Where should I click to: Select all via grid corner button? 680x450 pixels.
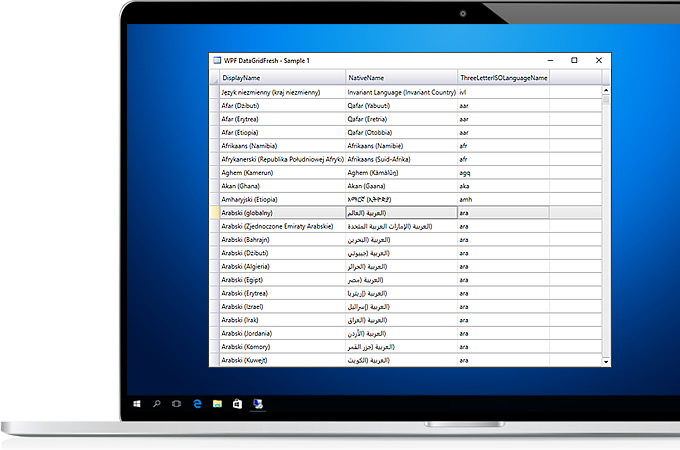click(214, 78)
